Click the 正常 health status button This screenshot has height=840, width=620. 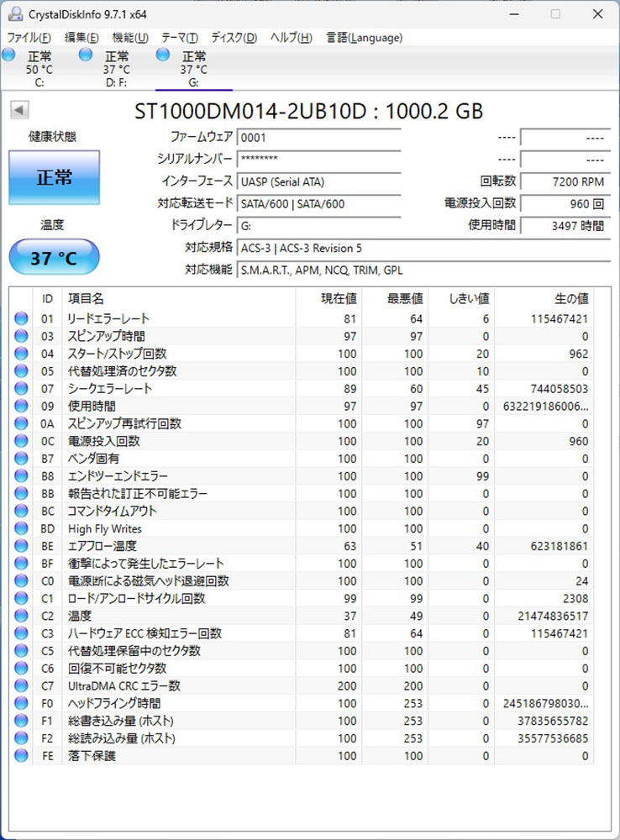(x=54, y=177)
